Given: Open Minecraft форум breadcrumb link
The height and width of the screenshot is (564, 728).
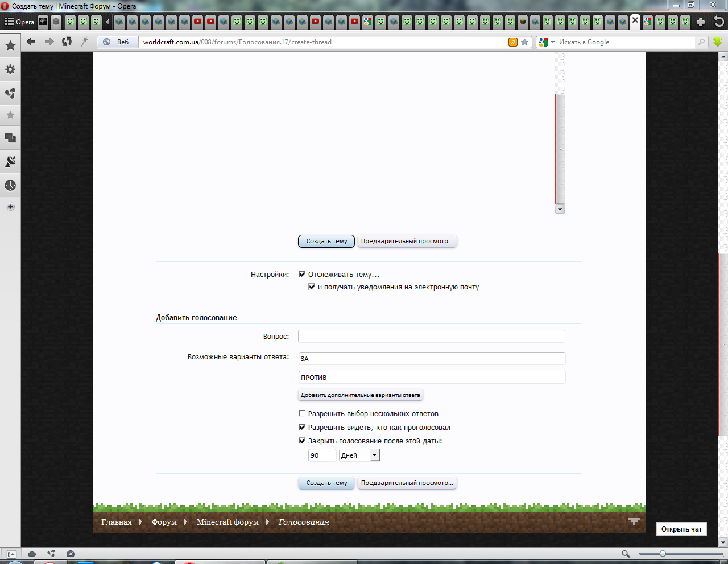Looking at the screenshot, I should 227,522.
